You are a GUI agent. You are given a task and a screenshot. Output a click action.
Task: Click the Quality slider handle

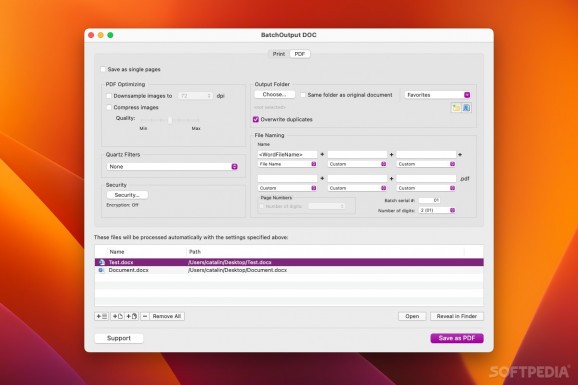170,120
